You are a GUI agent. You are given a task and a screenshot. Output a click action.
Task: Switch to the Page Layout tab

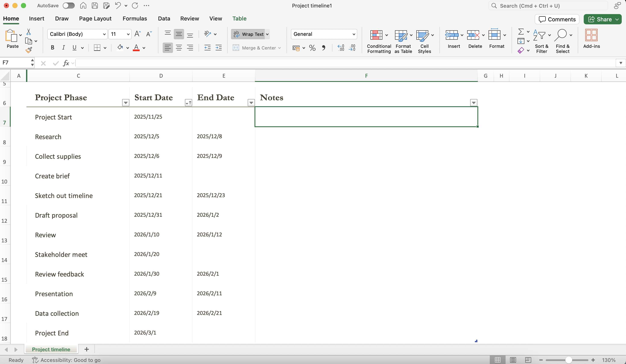[x=95, y=19]
